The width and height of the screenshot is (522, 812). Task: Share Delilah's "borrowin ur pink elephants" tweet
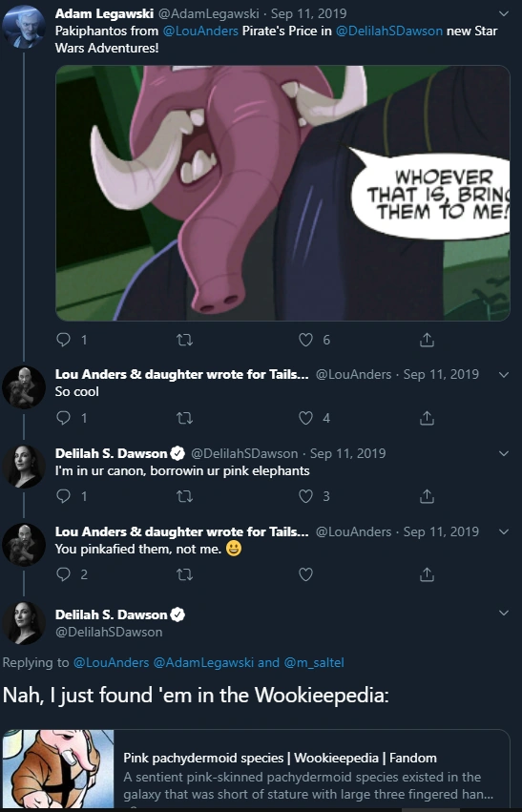(x=427, y=496)
